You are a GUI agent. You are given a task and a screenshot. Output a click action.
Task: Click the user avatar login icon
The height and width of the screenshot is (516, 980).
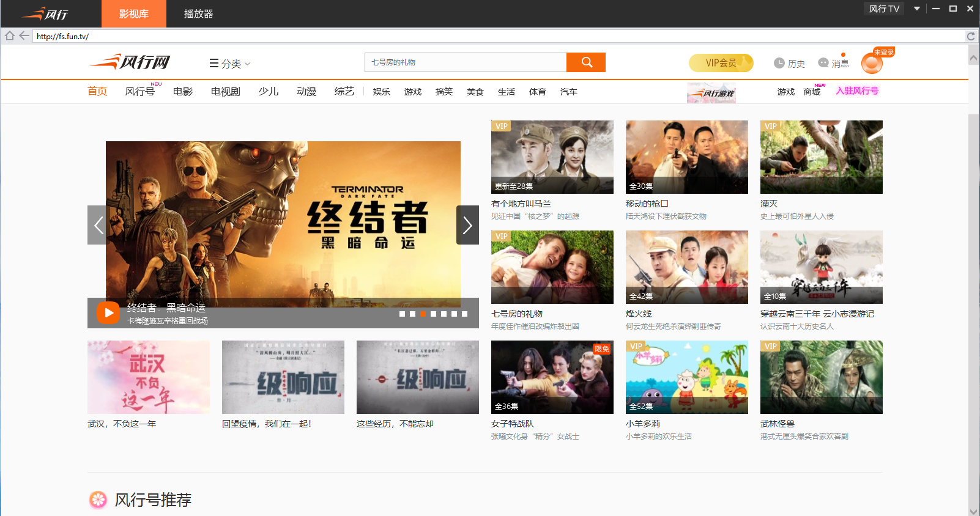(x=872, y=63)
